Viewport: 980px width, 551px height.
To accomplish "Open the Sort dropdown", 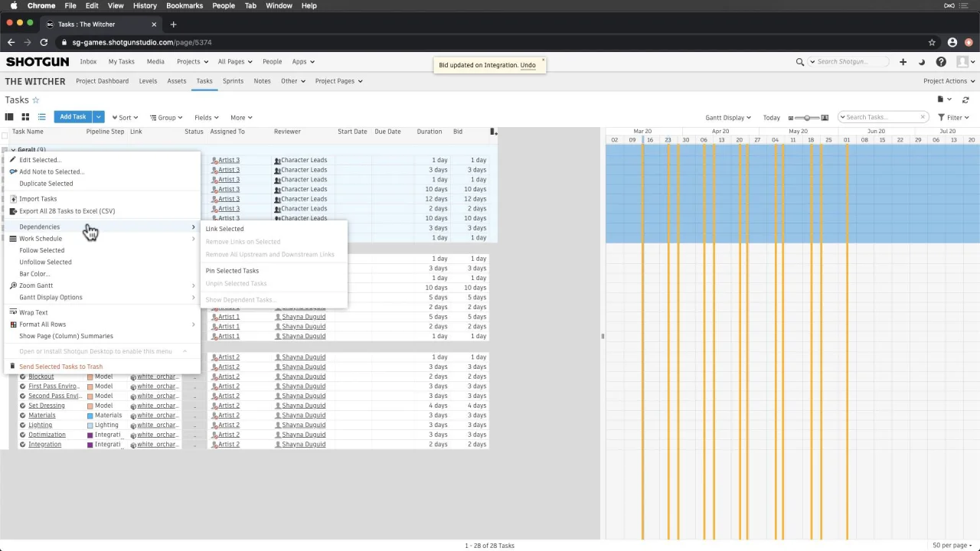I will click(x=125, y=118).
